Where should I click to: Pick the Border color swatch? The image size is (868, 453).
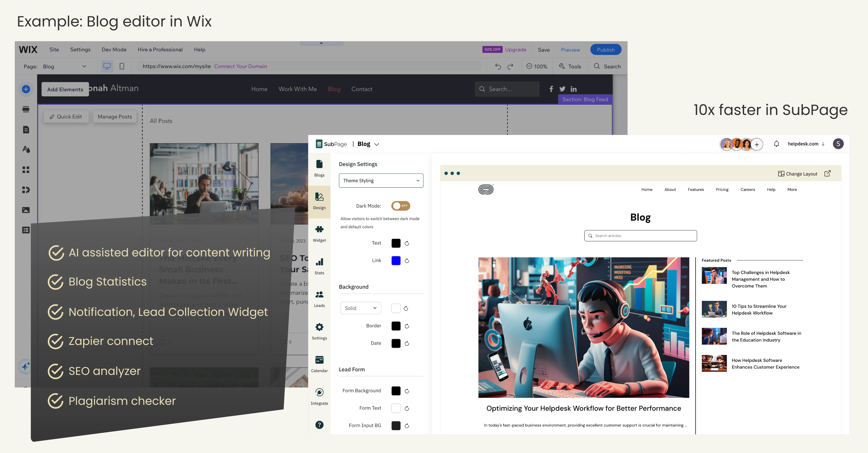(396, 326)
